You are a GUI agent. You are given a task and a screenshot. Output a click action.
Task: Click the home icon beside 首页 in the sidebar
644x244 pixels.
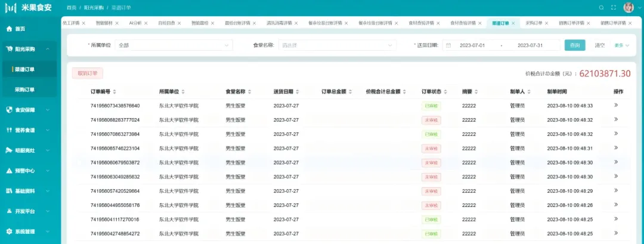tap(9, 29)
